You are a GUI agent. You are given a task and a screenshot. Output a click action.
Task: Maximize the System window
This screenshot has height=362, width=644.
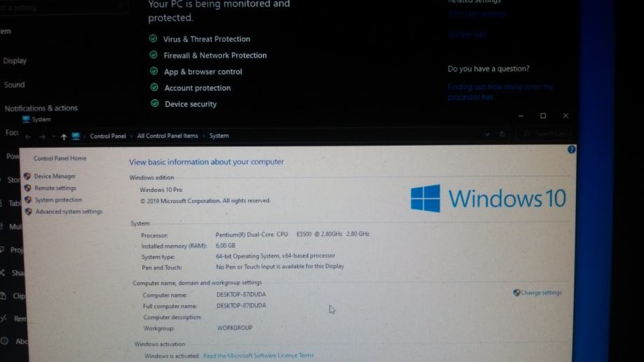pyautogui.click(x=543, y=116)
